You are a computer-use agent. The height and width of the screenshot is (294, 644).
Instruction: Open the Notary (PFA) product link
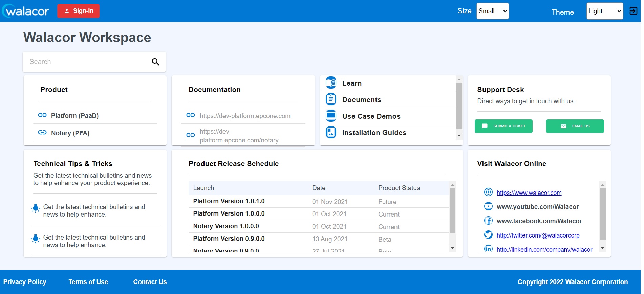click(70, 133)
